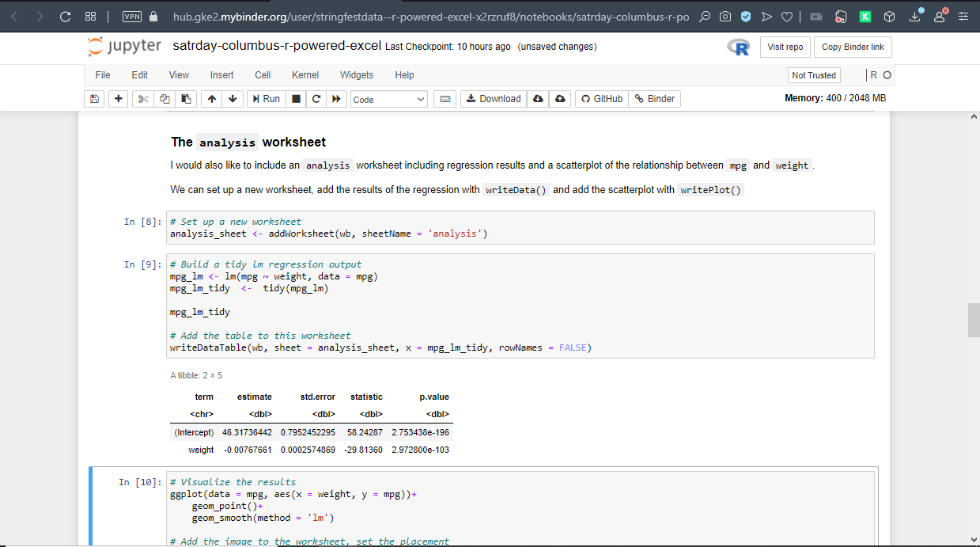Open the command palette keyboard icon
The height and width of the screenshot is (547, 980).
(x=445, y=99)
